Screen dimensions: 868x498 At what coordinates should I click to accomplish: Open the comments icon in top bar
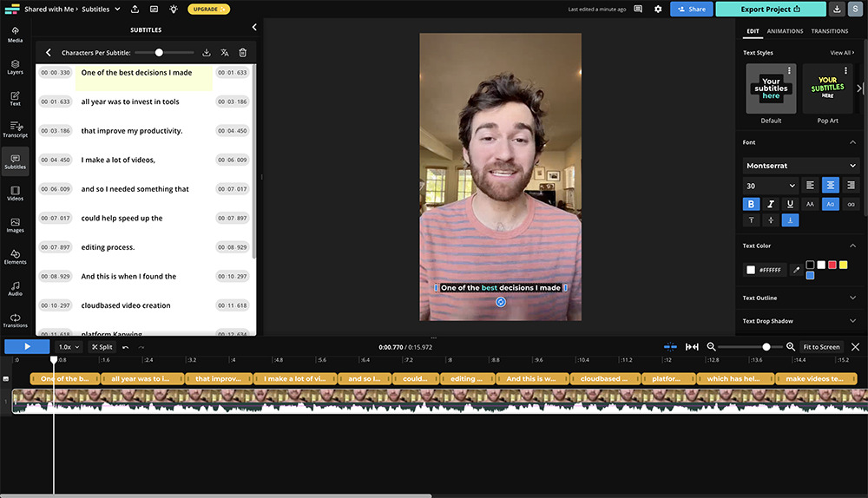point(638,9)
